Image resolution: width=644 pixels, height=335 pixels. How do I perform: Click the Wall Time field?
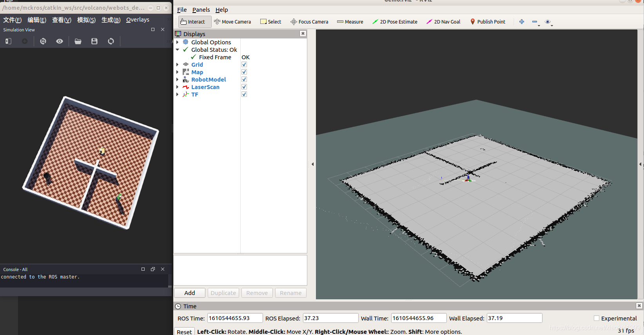coord(419,318)
